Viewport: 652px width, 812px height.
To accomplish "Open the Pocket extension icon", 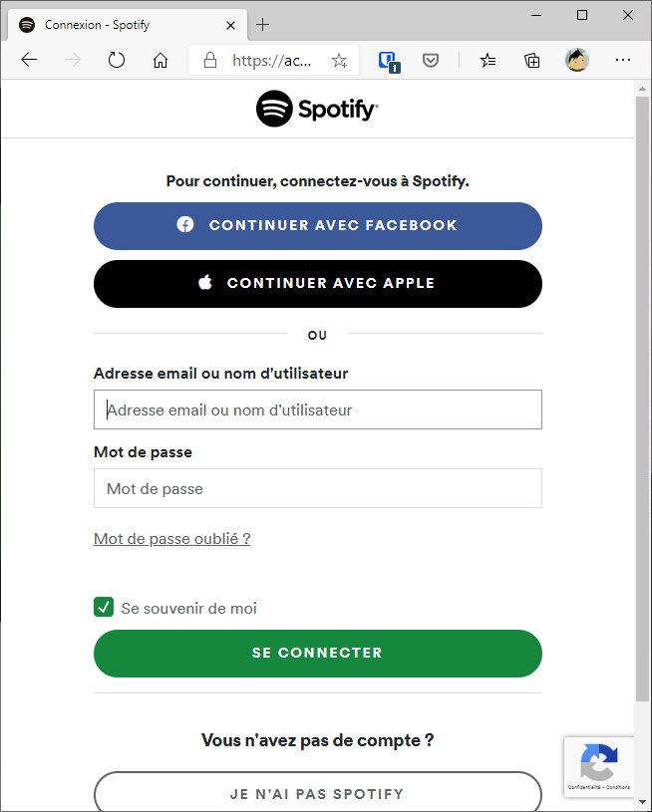I will [430, 60].
